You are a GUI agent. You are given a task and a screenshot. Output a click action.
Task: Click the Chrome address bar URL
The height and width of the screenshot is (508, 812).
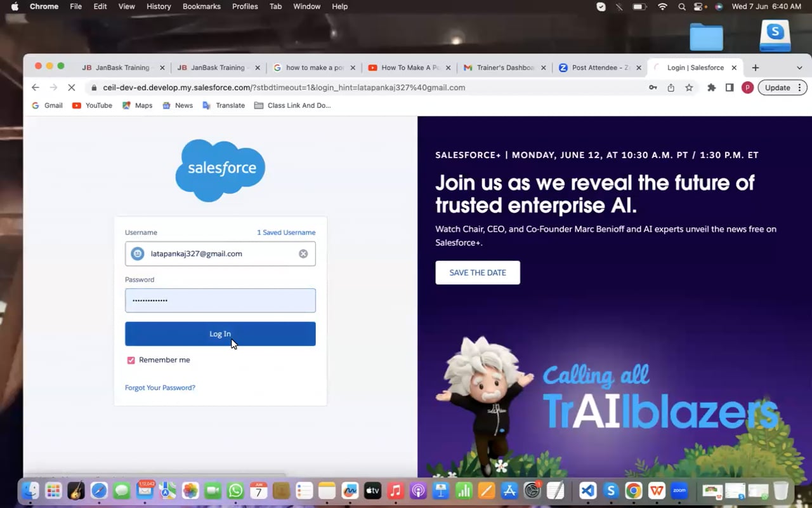pos(284,88)
